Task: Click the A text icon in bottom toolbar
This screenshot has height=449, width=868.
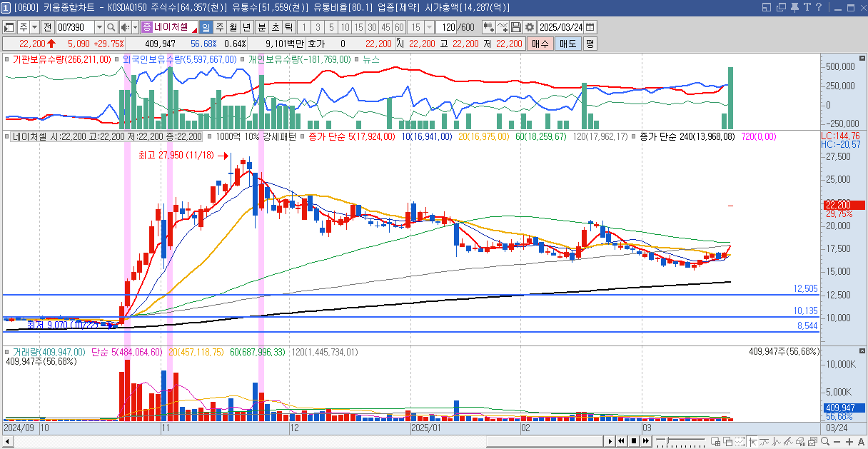Action: click(861, 442)
